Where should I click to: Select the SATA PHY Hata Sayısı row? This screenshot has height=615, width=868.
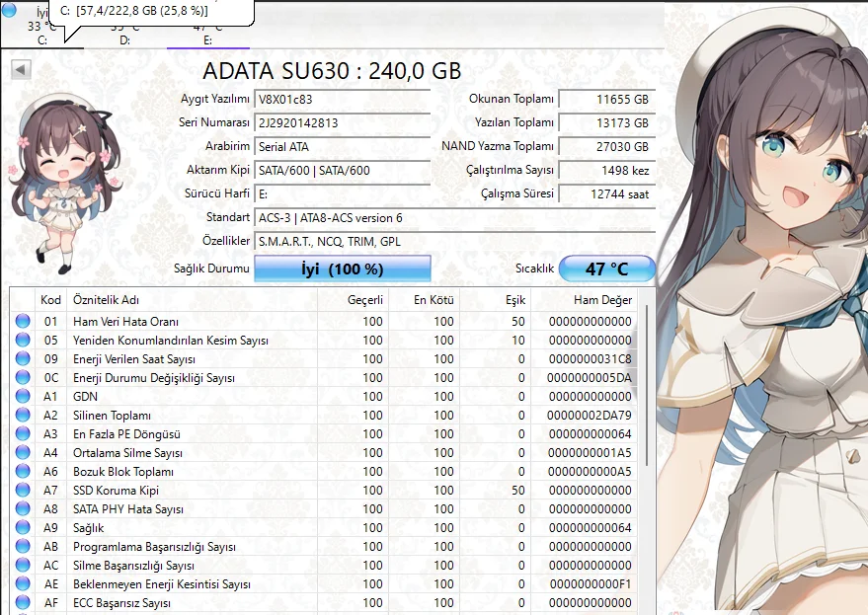(324, 509)
